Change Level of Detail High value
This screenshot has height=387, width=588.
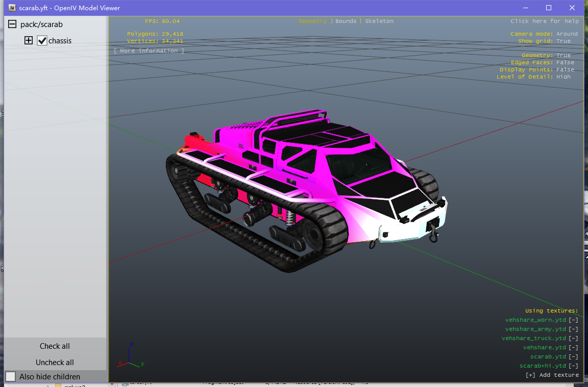[563, 76]
